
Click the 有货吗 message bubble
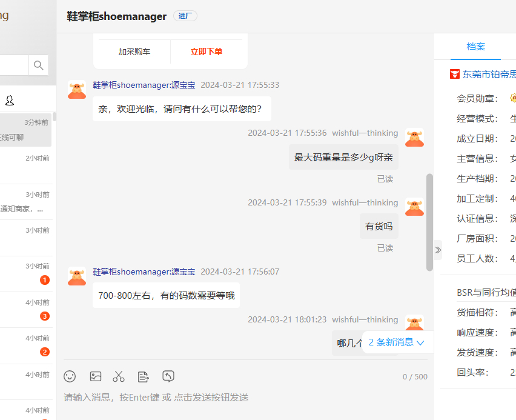379,226
